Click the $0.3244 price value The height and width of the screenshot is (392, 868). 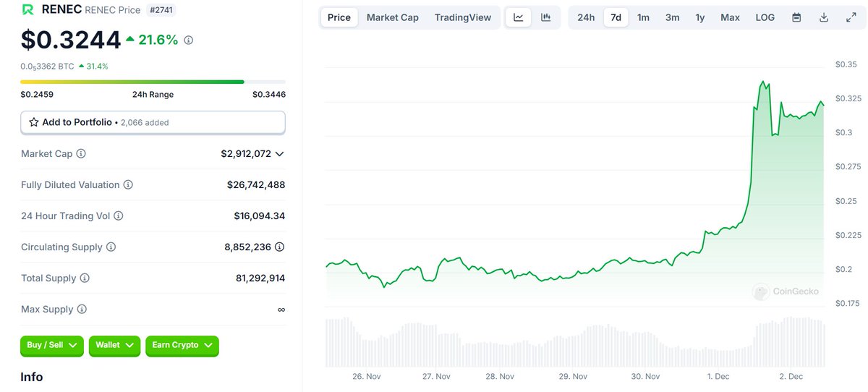click(69, 40)
